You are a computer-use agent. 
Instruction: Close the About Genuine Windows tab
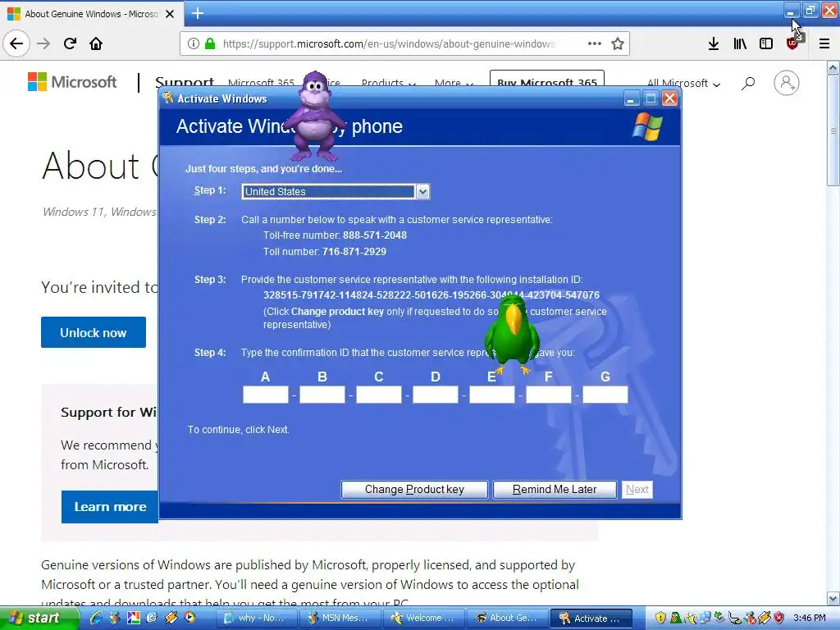pyautogui.click(x=170, y=14)
